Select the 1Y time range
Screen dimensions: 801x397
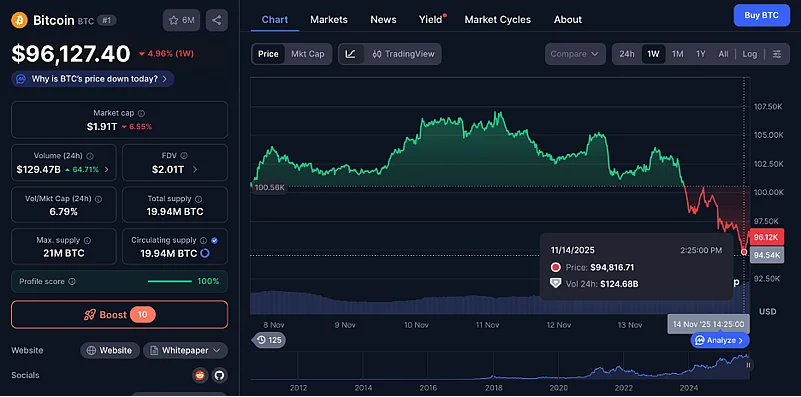tap(701, 54)
